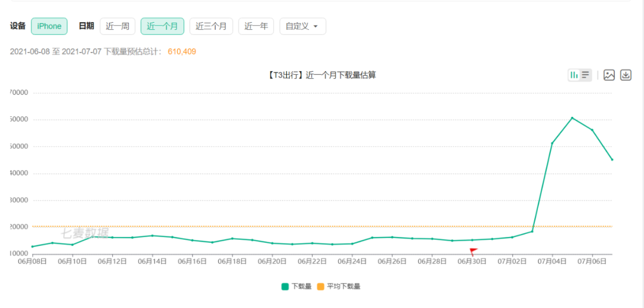
Task: Click the red flag marker on chart
Action: click(x=473, y=251)
